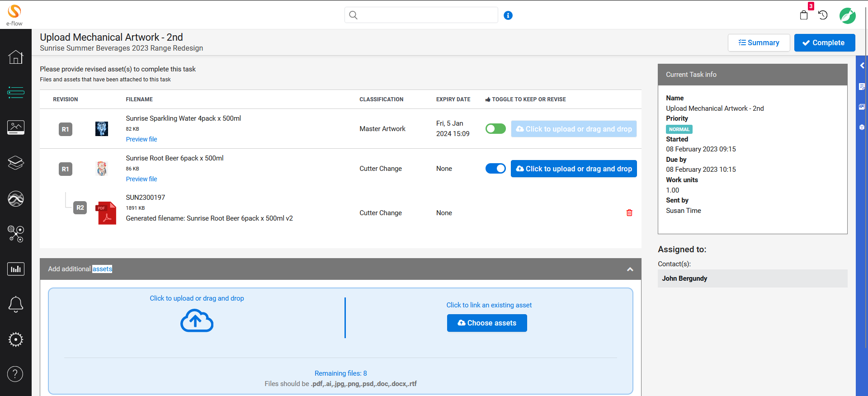Open Sparkling Water thumbnail image
Image resolution: width=868 pixels, height=396 pixels.
coord(102,129)
